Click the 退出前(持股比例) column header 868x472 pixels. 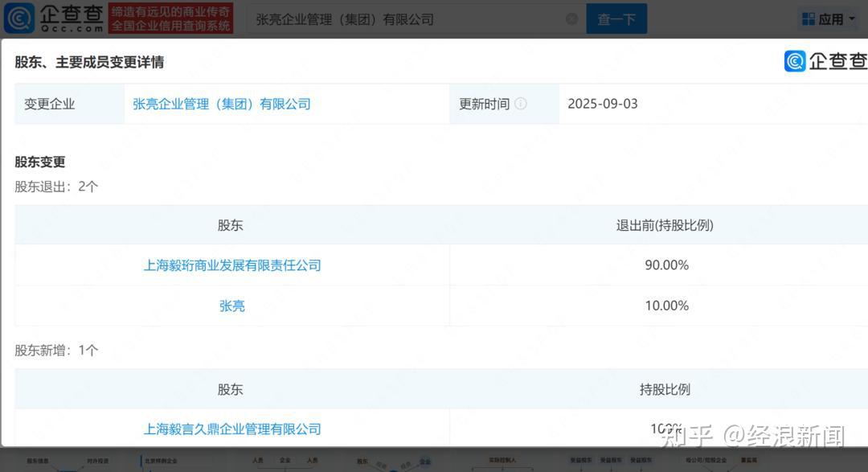[665, 225]
